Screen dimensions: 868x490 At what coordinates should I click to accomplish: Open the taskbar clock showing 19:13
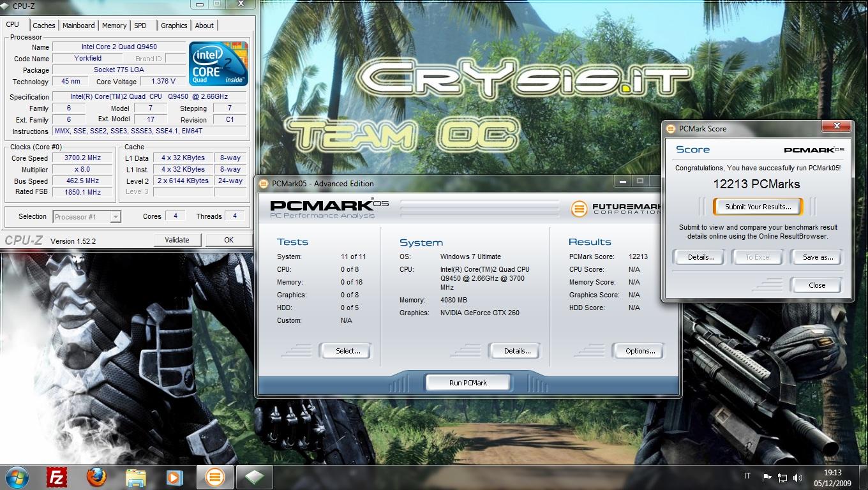[x=833, y=477]
